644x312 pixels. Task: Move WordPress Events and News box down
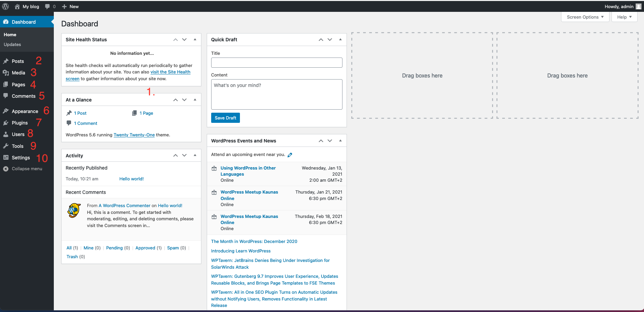click(330, 141)
